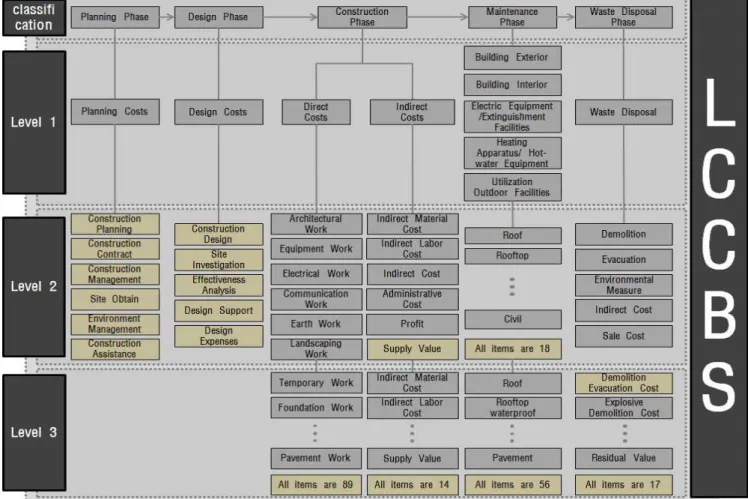This screenshot has height=499, width=748.
Task: Select the Pavement Work box
Action: [316, 458]
